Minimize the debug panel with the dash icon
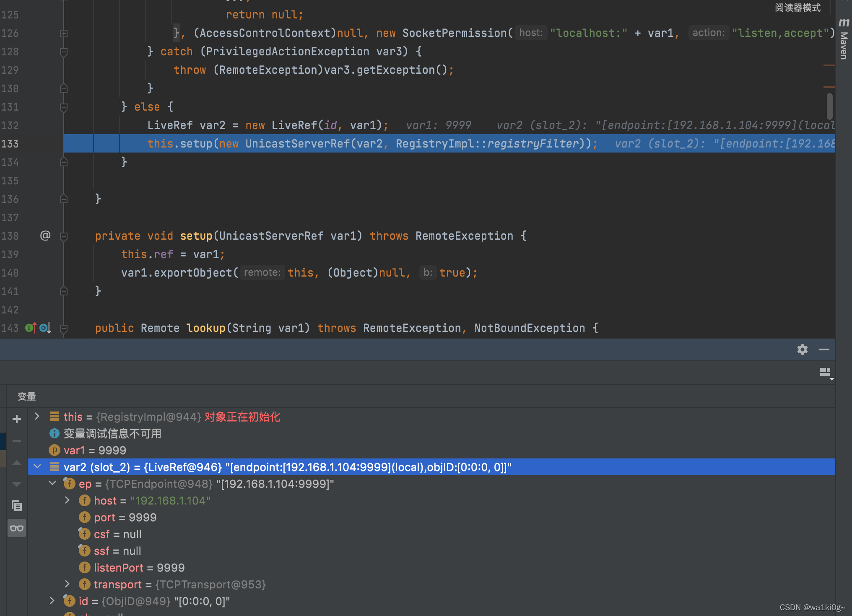 pos(824,349)
